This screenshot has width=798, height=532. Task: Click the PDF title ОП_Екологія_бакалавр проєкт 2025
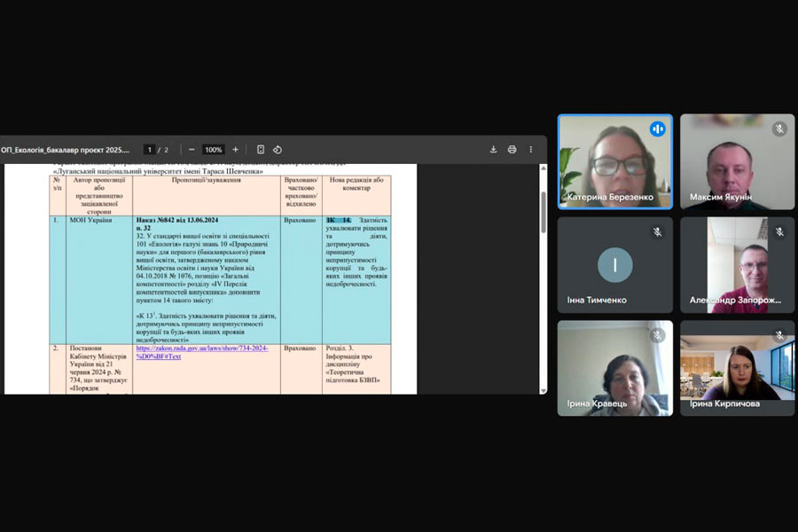tap(65, 150)
